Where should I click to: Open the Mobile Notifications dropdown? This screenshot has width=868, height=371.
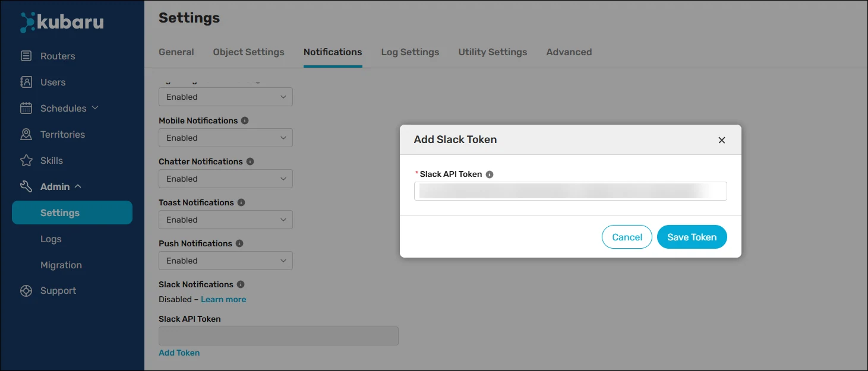(226, 138)
